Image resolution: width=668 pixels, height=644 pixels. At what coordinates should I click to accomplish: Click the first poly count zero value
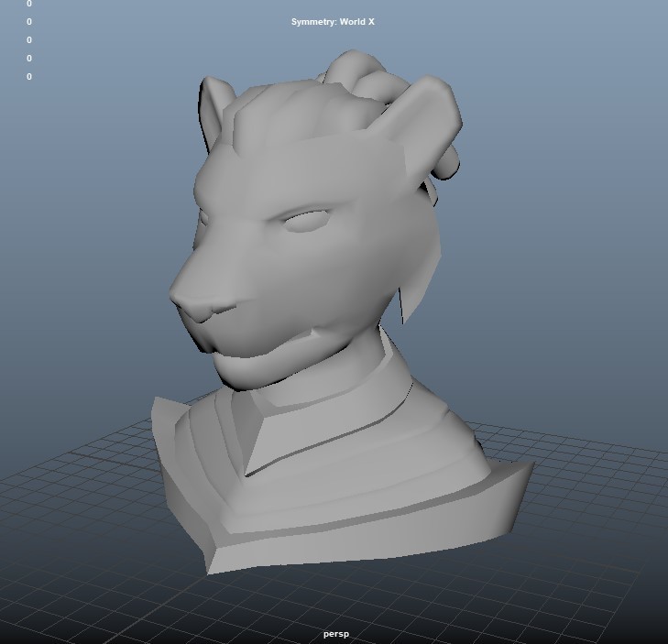(x=29, y=4)
